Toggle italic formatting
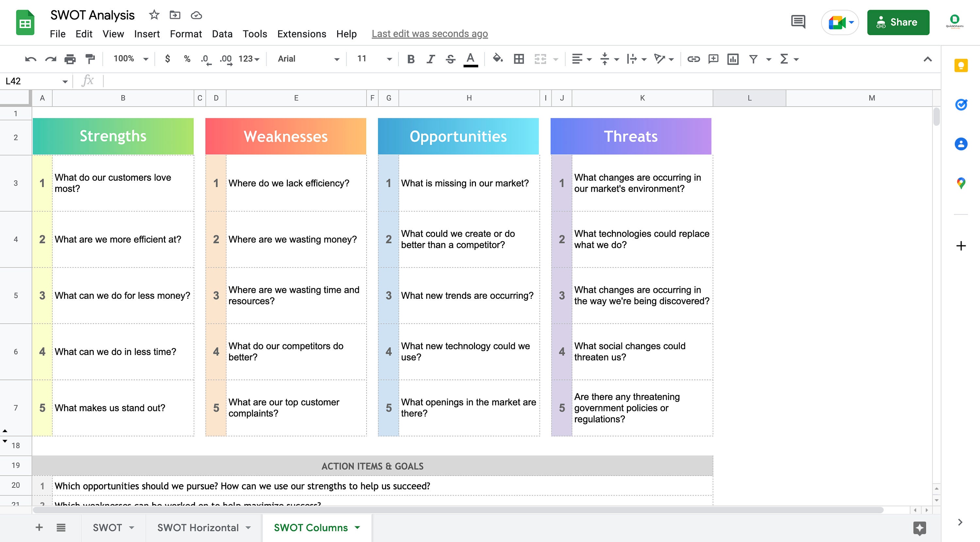The height and width of the screenshot is (542, 980). coord(430,59)
